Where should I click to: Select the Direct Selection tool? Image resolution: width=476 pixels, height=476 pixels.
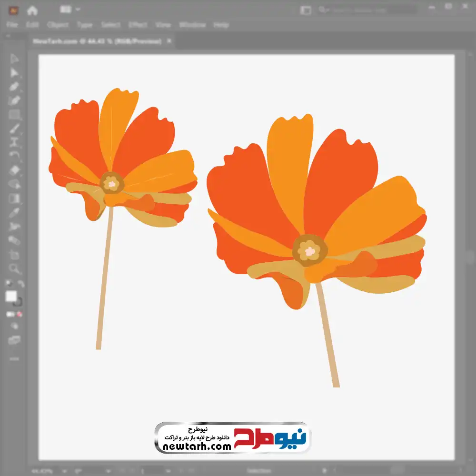coord(14,73)
